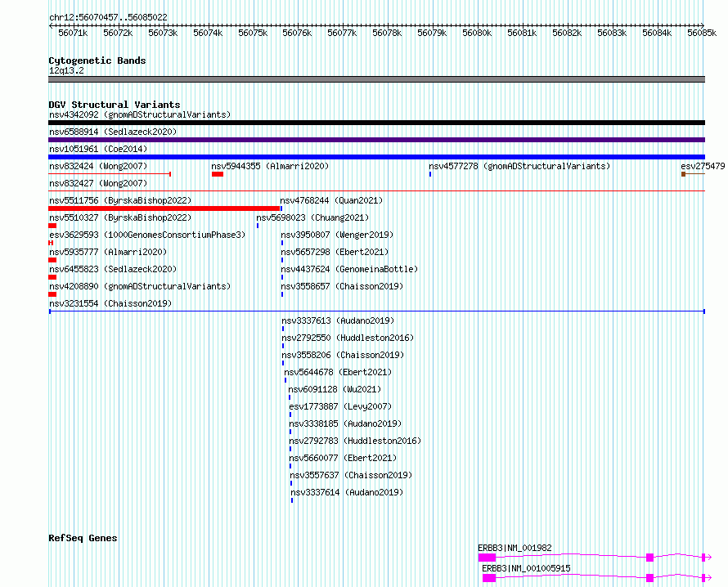The height and width of the screenshot is (587, 728).
Task: Click the esv275479 variant label
Action: coord(703,166)
